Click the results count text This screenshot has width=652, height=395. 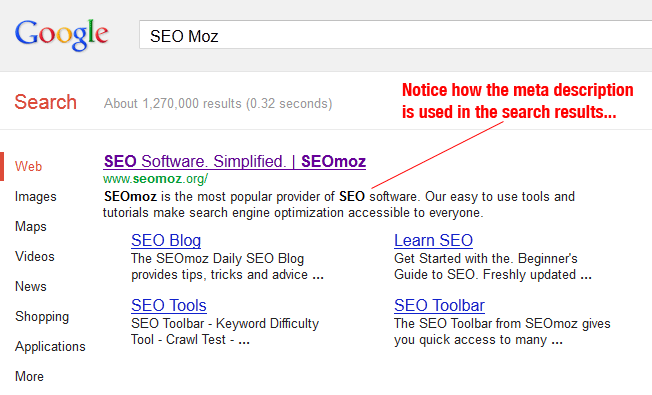[218, 104]
